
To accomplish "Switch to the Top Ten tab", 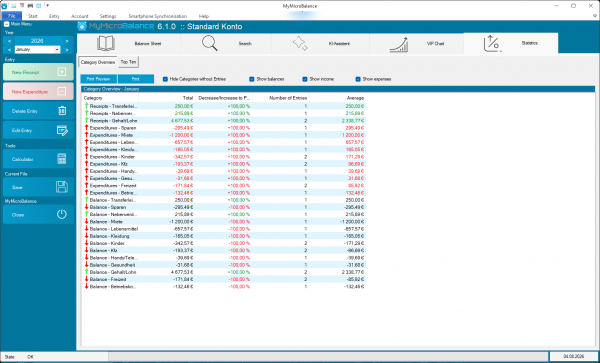I will click(128, 62).
